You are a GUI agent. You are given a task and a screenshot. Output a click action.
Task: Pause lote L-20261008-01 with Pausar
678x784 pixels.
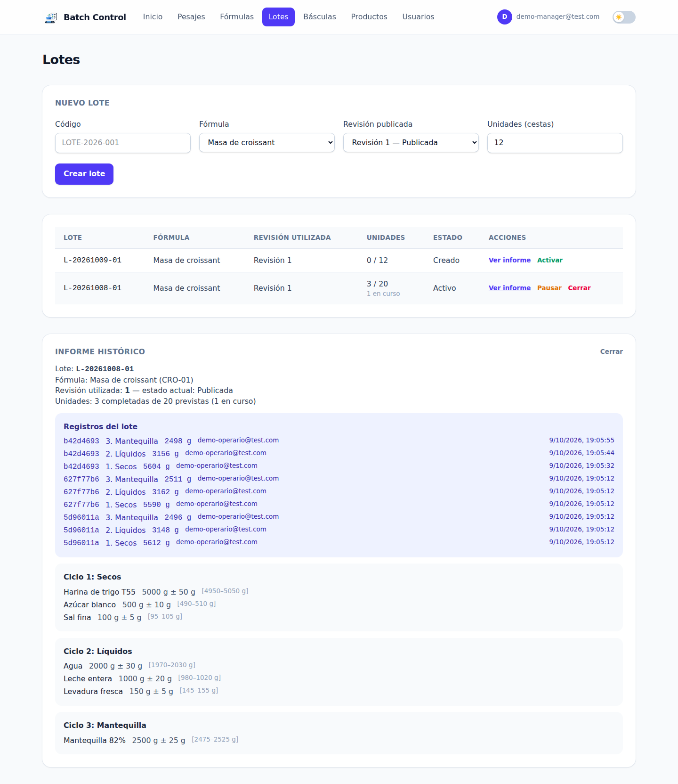(549, 288)
